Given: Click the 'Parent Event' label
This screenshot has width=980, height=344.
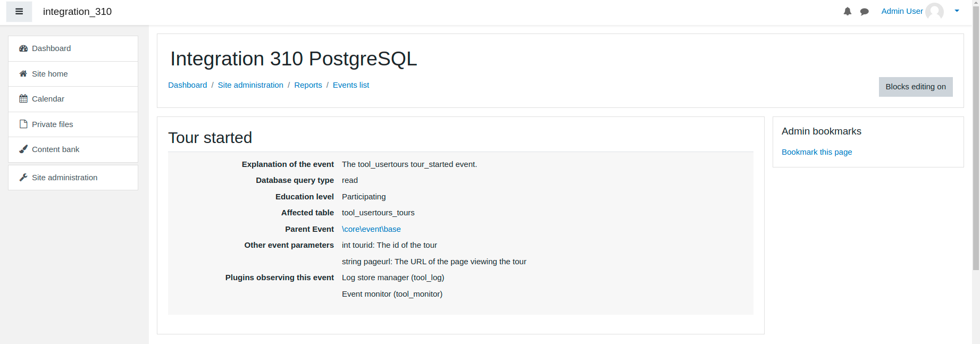Looking at the screenshot, I should 309,229.
